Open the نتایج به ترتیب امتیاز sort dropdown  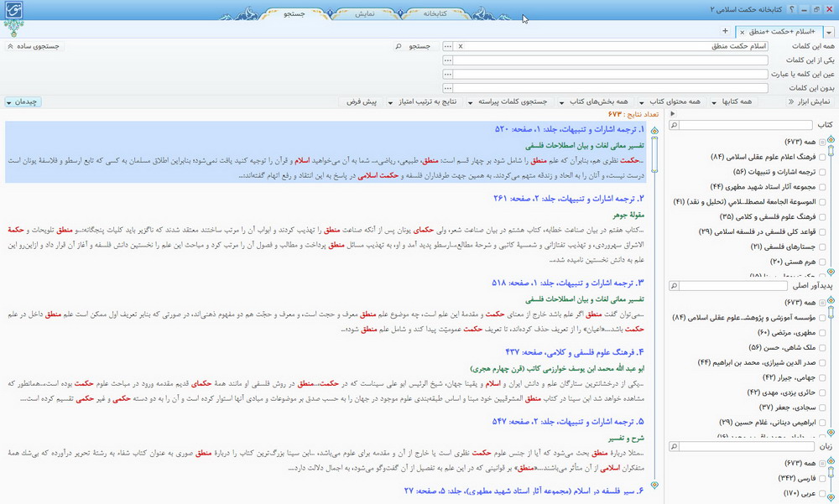point(422,101)
